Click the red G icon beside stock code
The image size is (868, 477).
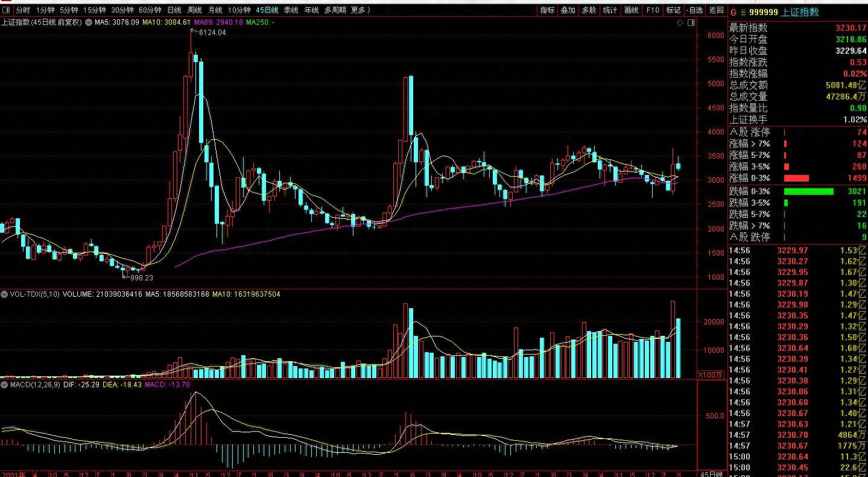pyautogui.click(x=733, y=12)
